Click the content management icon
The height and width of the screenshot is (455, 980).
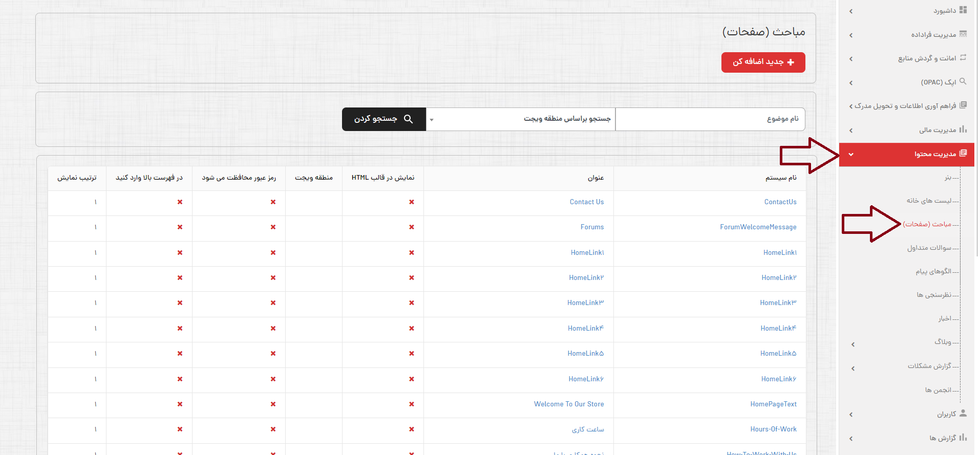tap(963, 154)
